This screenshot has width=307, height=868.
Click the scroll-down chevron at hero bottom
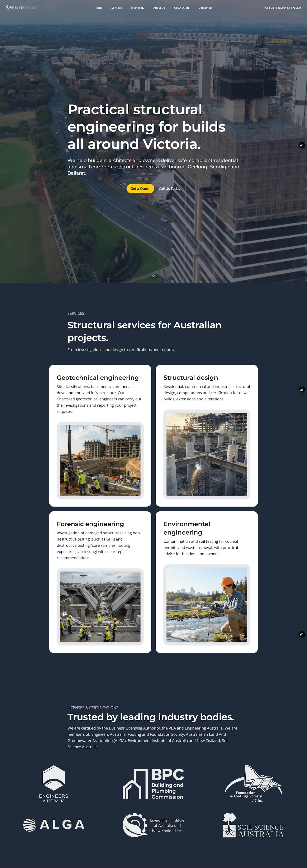(x=153, y=276)
